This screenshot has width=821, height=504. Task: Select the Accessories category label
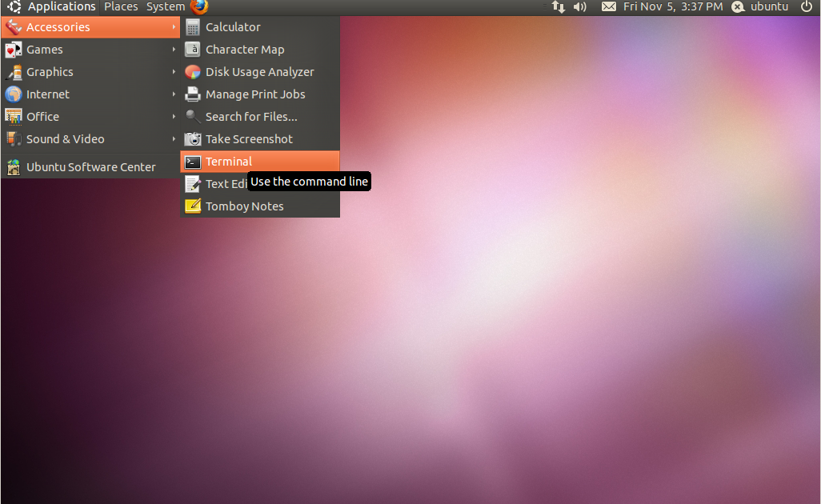click(58, 27)
